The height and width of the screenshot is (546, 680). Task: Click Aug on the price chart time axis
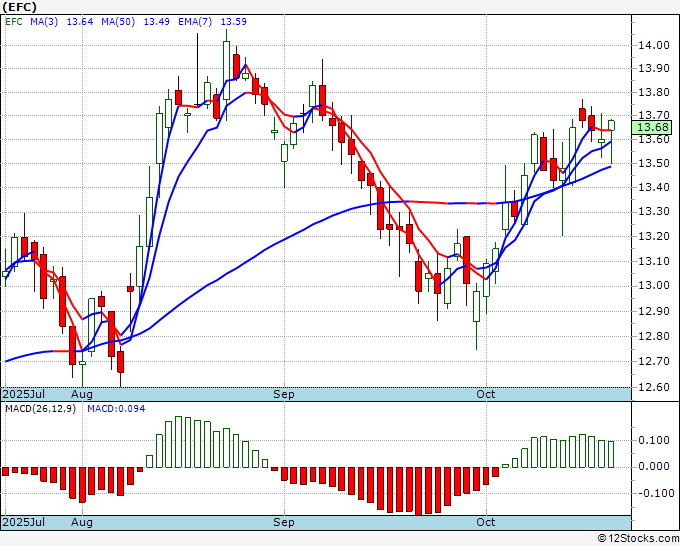click(82, 394)
